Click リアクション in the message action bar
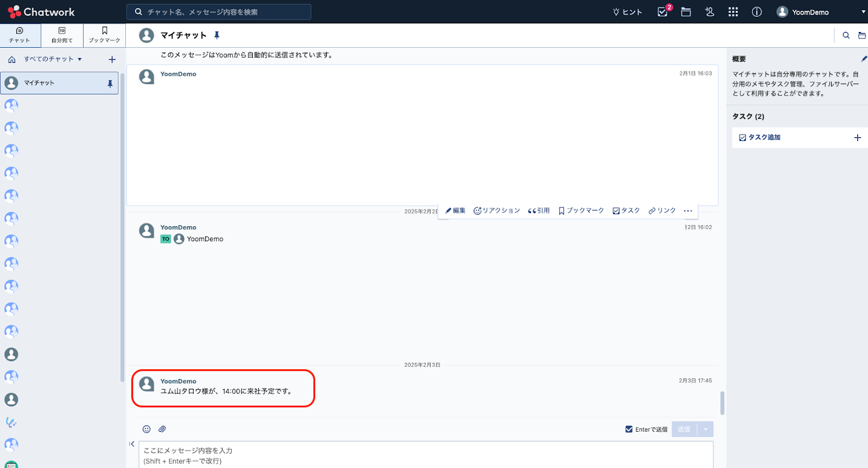Image resolution: width=868 pixels, height=468 pixels. [496, 210]
